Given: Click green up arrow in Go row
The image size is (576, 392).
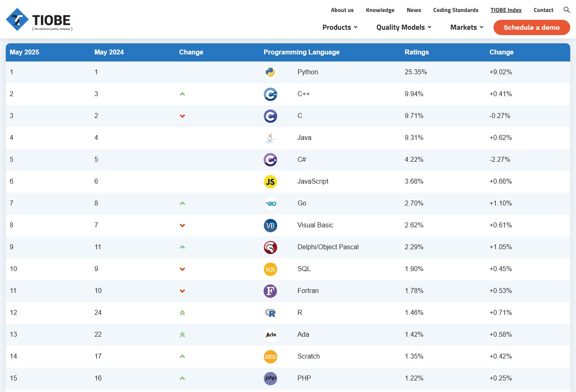Looking at the screenshot, I should tap(182, 203).
